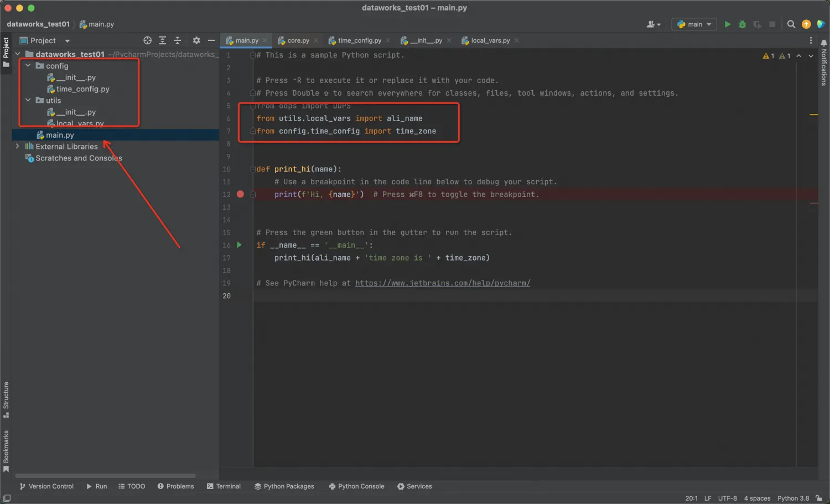This screenshot has height=504, width=830.
Task: Open the JetBrains PyCharm help link
Action: [442, 283]
